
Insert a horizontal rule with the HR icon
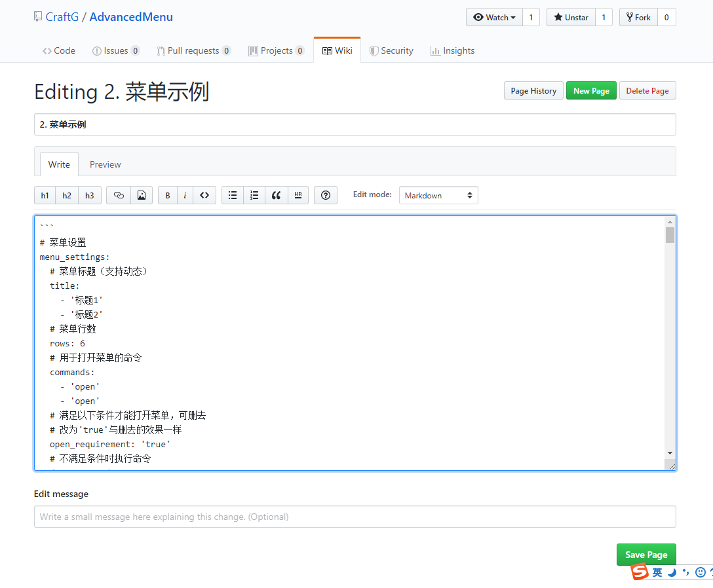[298, 195]
